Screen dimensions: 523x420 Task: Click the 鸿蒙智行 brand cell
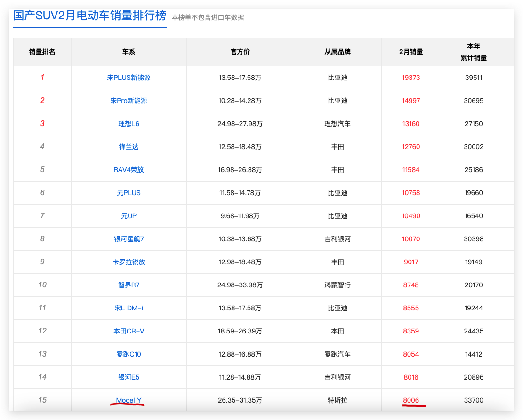(337, 285)
